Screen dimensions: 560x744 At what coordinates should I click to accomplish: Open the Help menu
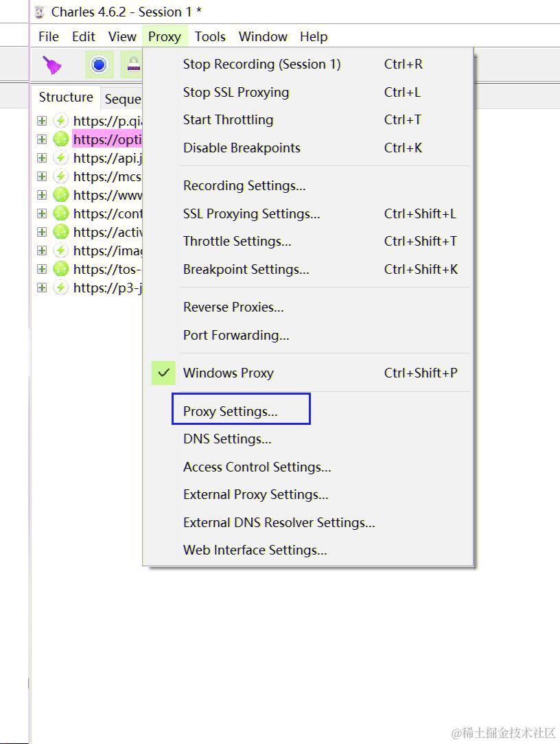[x=313, y=36]
